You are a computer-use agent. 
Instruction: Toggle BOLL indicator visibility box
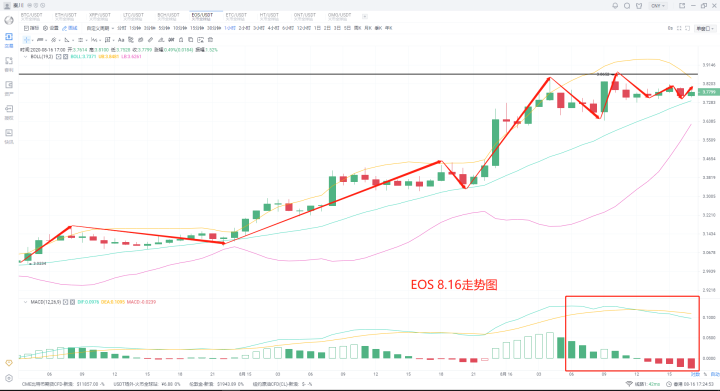tap(59, 57)
